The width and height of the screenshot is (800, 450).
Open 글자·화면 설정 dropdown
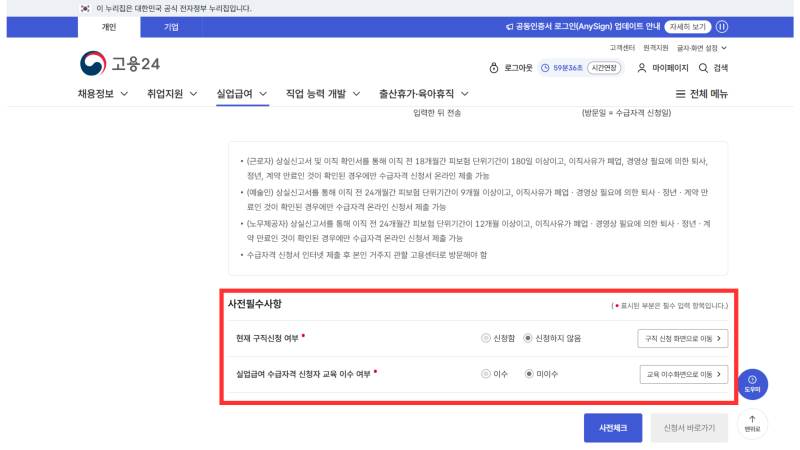pyautogui.click(x=702, y=48)
